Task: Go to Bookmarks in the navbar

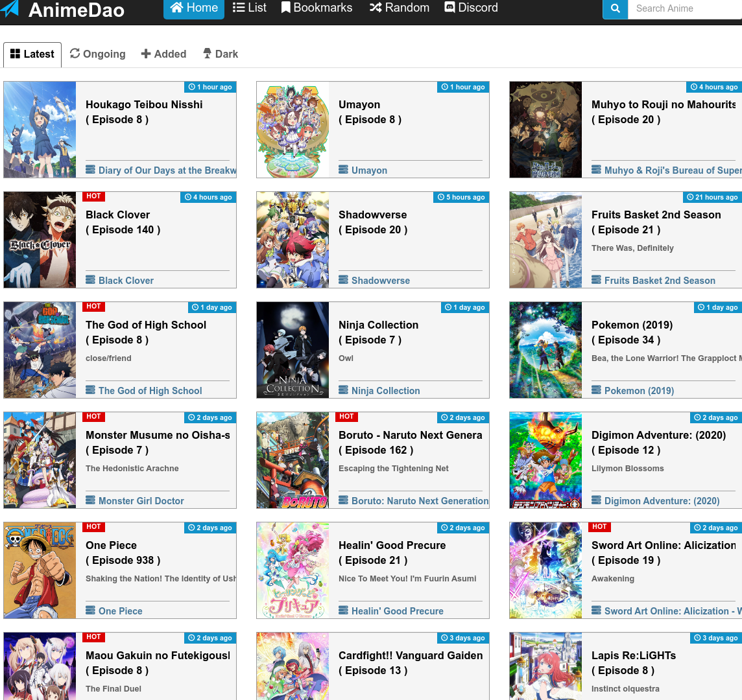Action: tap(317, 8)
